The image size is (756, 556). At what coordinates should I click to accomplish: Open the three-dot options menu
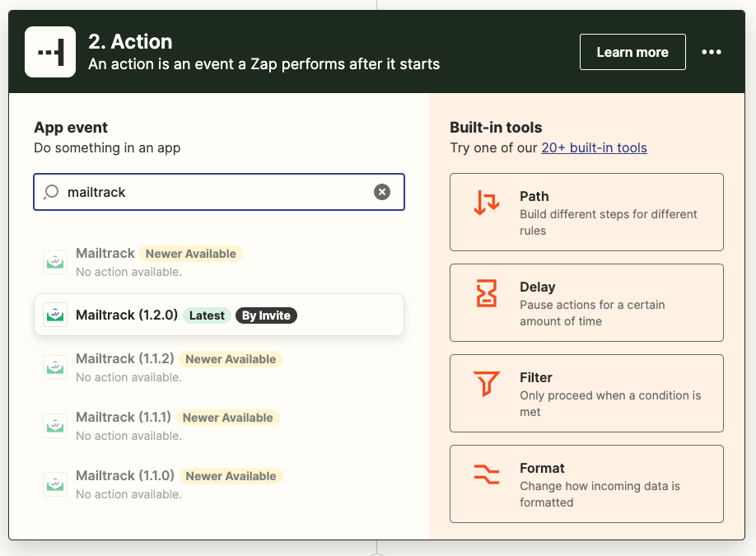click(x=711, y=51)
